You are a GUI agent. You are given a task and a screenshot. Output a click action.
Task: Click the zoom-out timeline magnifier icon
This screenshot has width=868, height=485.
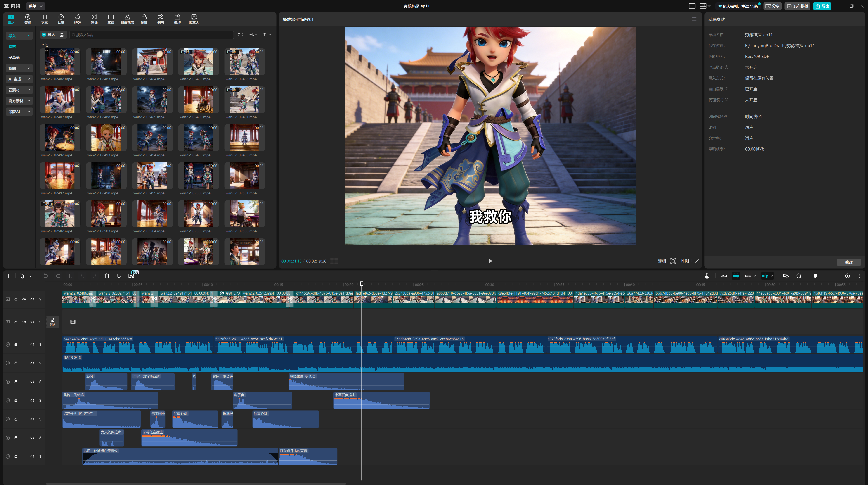[x=798, y=276]
